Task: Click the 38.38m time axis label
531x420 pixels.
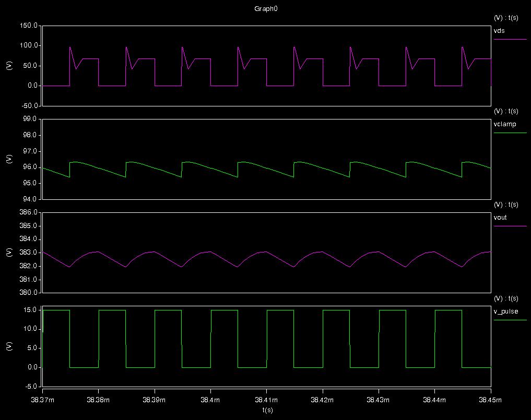Action: click(98, 400)
